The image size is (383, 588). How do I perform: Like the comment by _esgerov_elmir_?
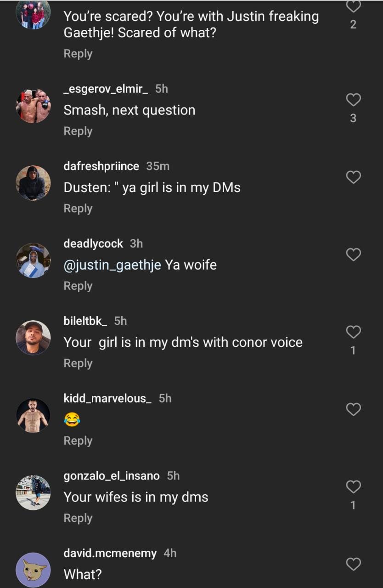click(353, 100)
